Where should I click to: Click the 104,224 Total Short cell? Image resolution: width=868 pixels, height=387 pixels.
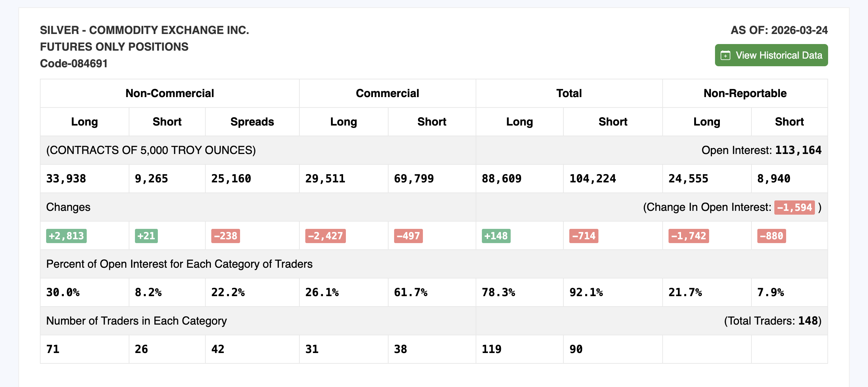tap(593, 179)
